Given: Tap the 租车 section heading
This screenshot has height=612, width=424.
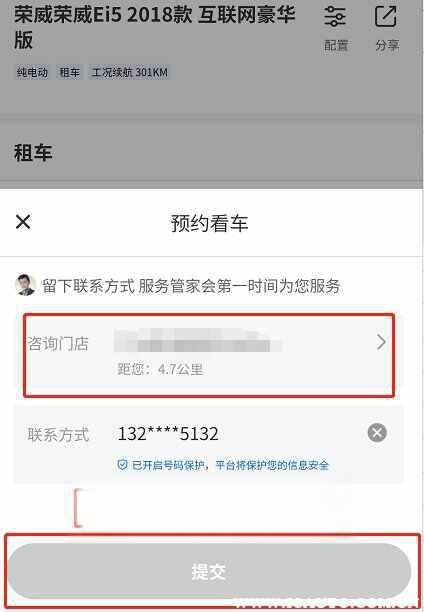Looking at the screenshot, I should pos(33,153).
